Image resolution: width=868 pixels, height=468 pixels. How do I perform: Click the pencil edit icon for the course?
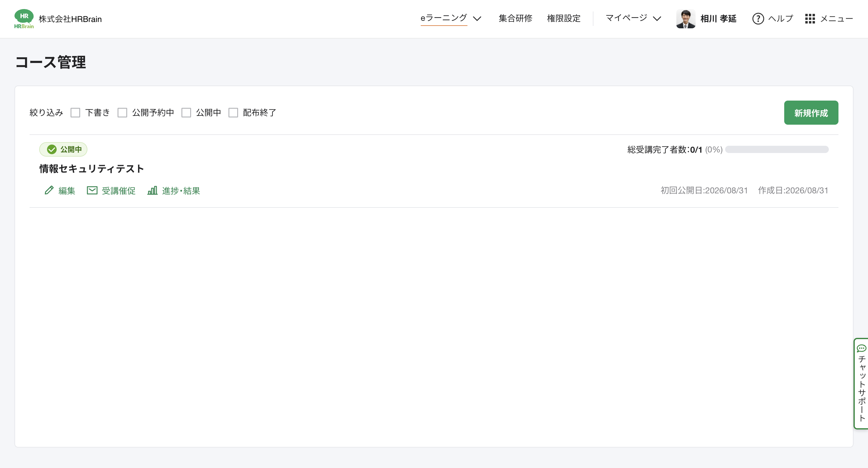[49, 190]
